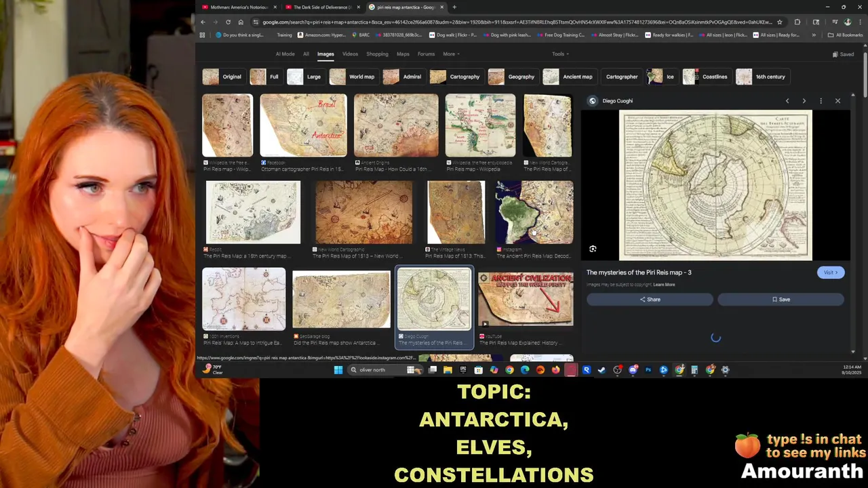Switch to the All results tab

point(306,54)
